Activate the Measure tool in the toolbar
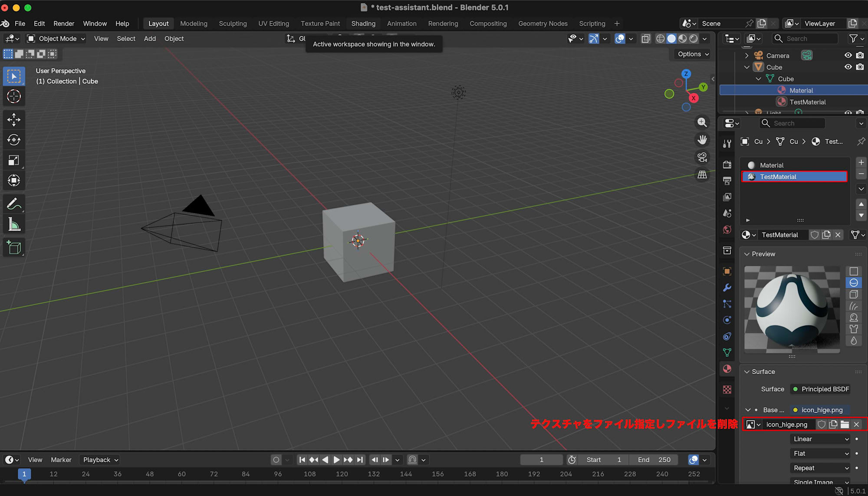868x496 pixels. click(14, 224)
